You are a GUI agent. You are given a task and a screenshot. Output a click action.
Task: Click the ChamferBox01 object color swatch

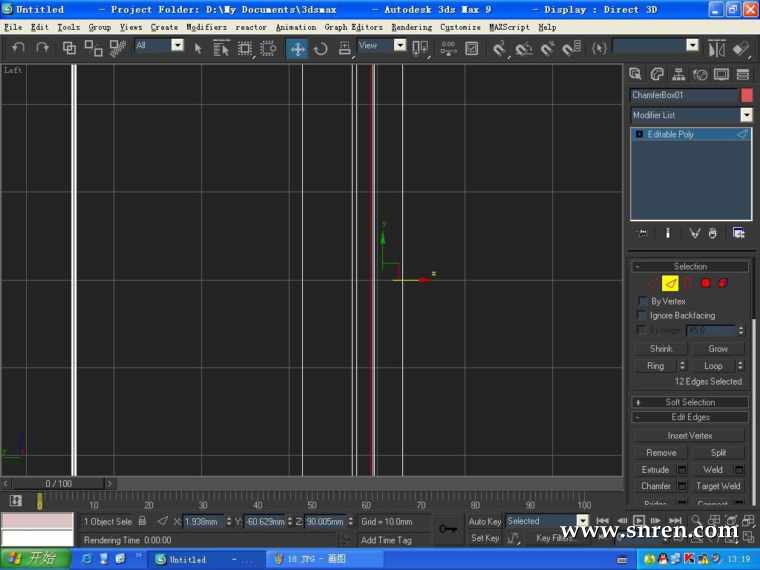[747, 95]
